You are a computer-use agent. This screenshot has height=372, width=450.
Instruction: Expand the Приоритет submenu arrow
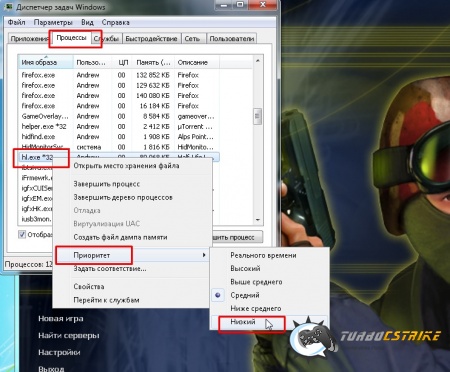tap(204, 255)
